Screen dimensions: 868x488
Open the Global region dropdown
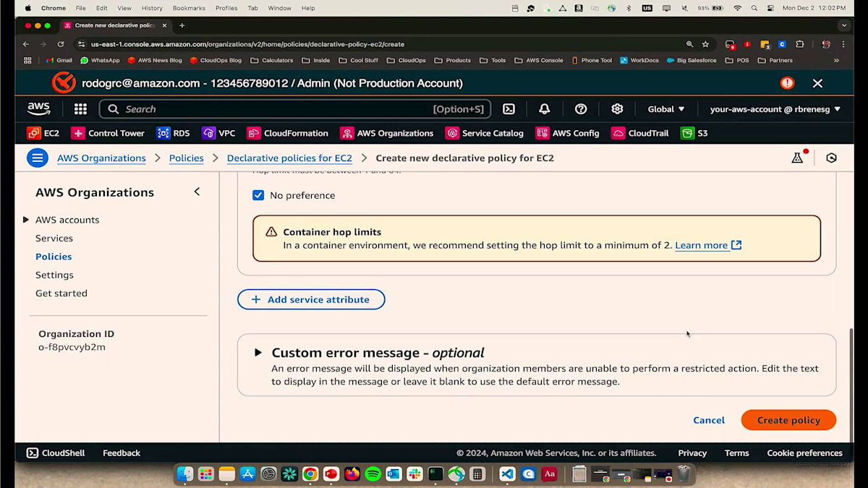tap(666, 109)
